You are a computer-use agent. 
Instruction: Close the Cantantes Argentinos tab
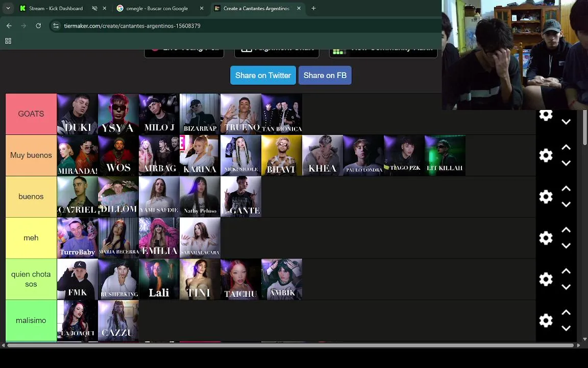point(299,8)
